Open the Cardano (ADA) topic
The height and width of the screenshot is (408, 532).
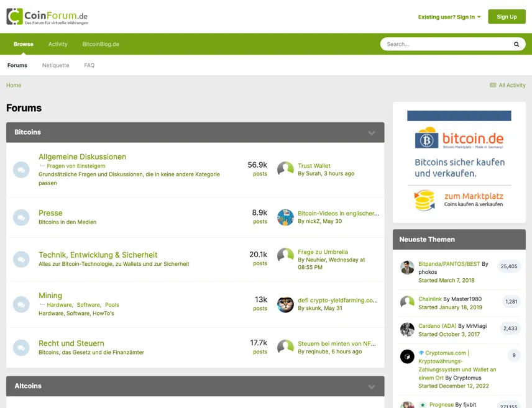point(438,326)
